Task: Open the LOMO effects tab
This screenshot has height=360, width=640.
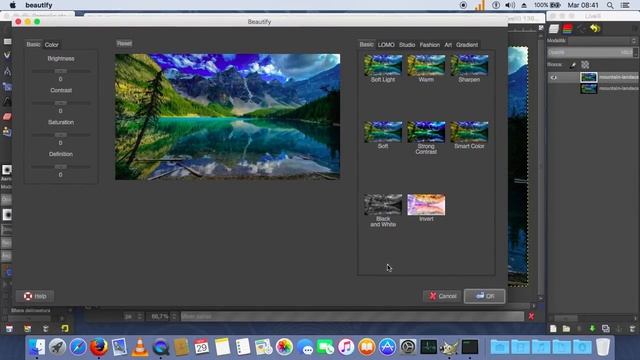Action: coord(386,44)
